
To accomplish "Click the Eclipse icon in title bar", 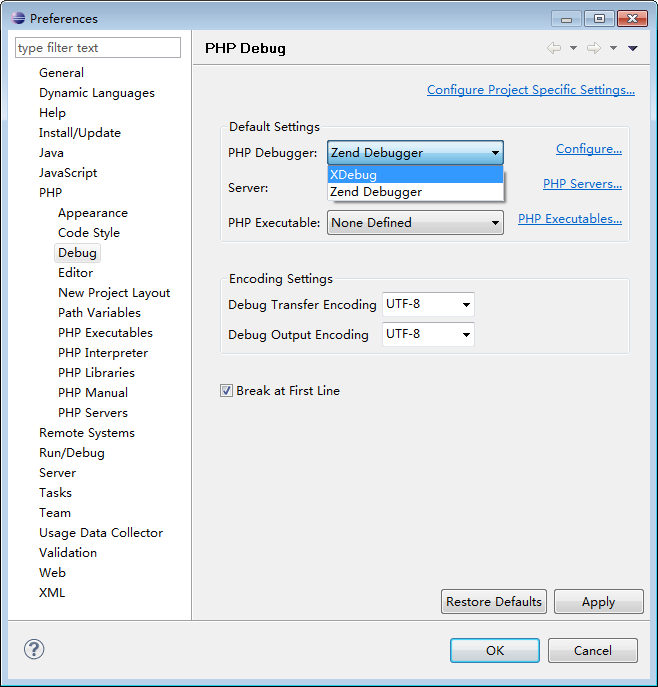I will [18, 18].
